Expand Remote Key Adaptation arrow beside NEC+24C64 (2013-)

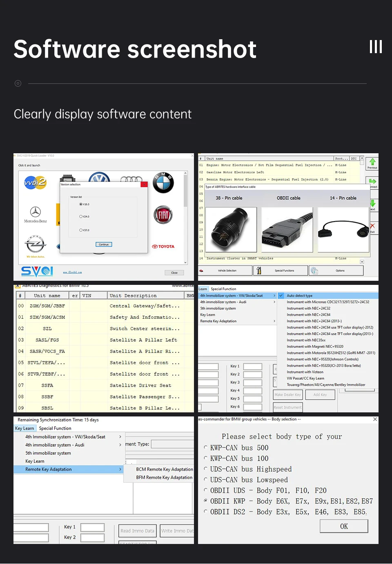pos(274,321)
